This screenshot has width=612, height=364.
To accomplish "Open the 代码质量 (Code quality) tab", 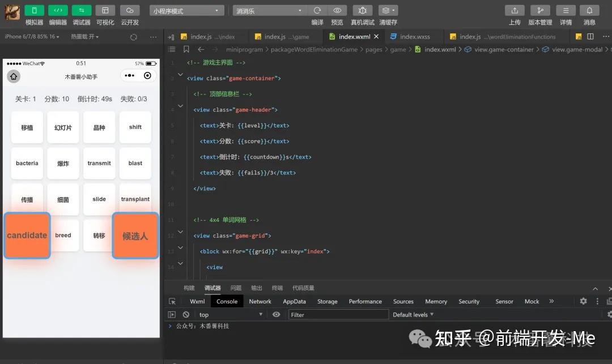I will tap(303, 288).
